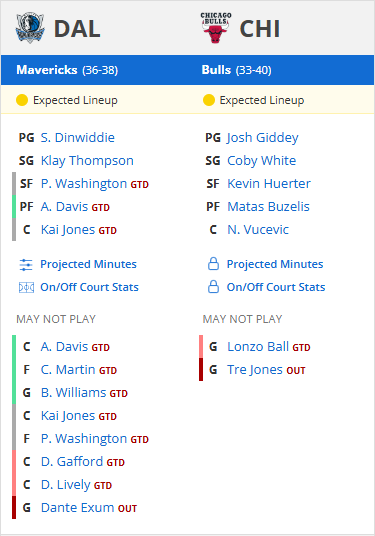
Task: Open D. Gafford's player link
Action: tap(72, 461)
